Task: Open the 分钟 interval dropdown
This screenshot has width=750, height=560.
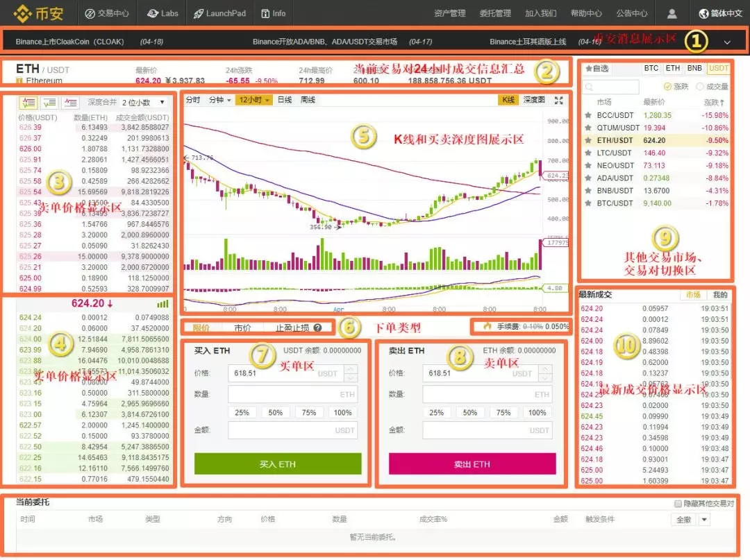Action: pyautogui.click(x=220, y=100)
